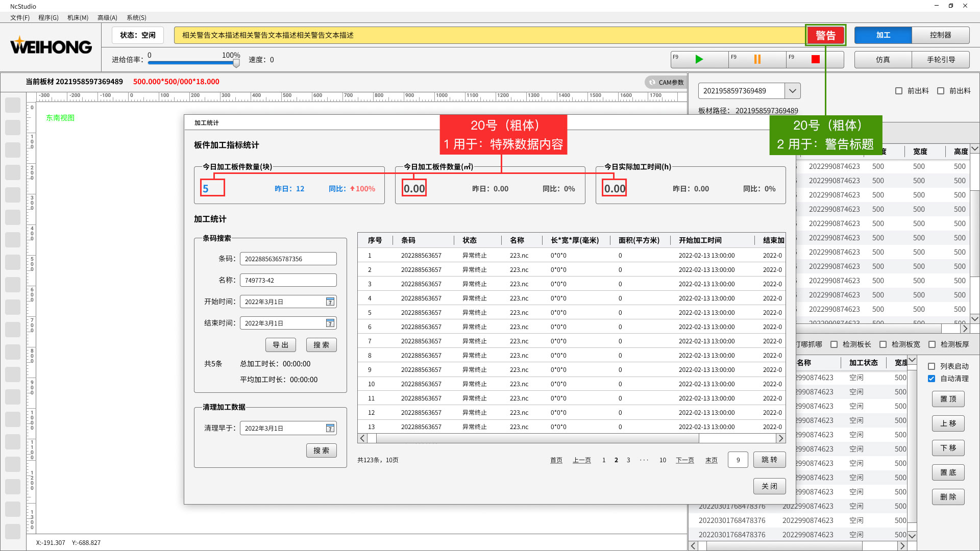Focus the 名称 input field with 749773-42

(x=288, y=280)
